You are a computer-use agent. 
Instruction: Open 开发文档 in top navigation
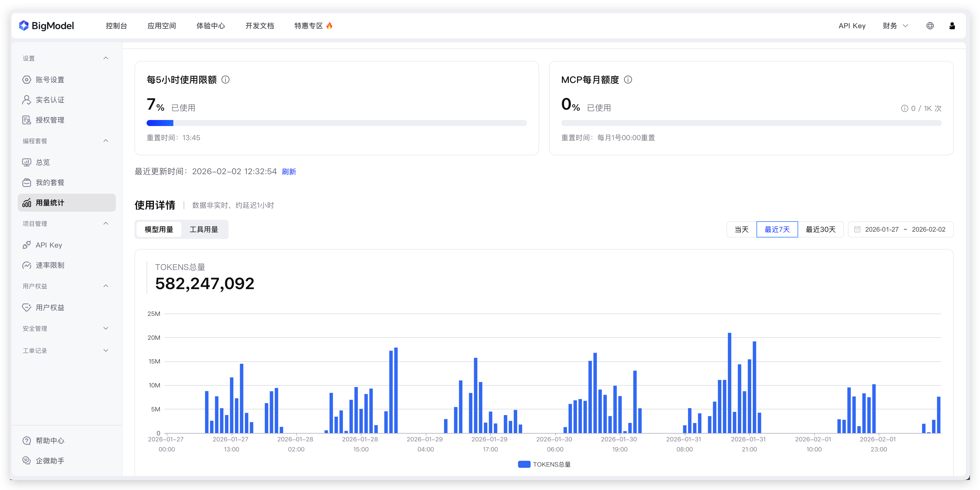tap(259, 25)
